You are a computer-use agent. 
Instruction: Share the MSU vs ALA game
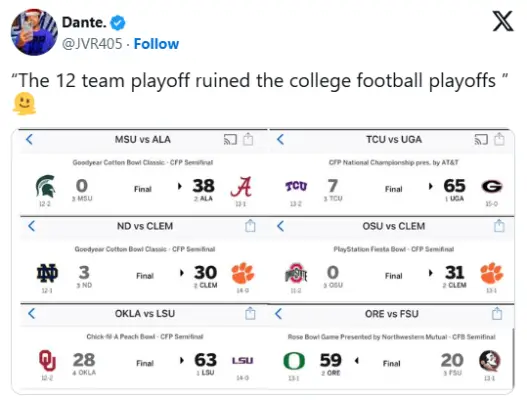point(248,139)
